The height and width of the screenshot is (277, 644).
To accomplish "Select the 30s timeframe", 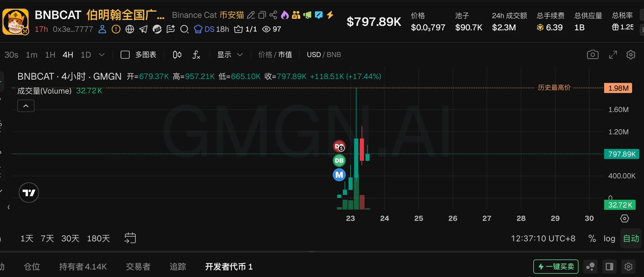I will (11, 55).
